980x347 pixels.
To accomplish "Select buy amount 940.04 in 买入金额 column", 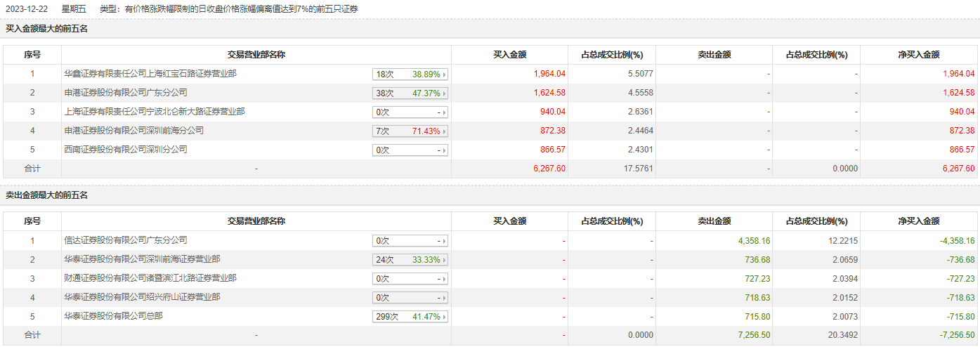I will (x=552, y=111).
